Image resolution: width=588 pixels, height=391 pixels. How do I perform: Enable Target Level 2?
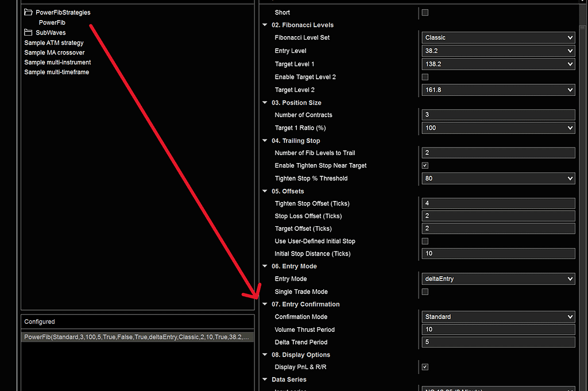[x=424, y=76]
